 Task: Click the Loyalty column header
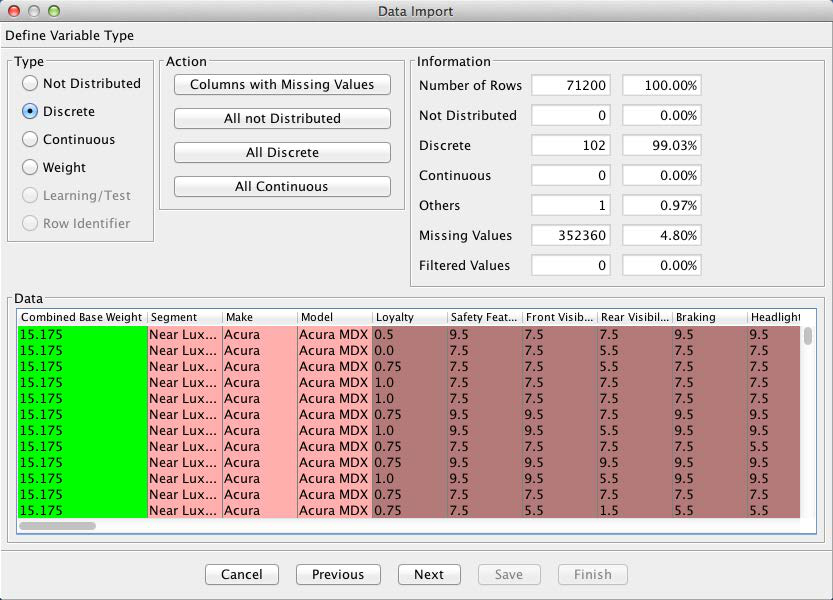409,317
